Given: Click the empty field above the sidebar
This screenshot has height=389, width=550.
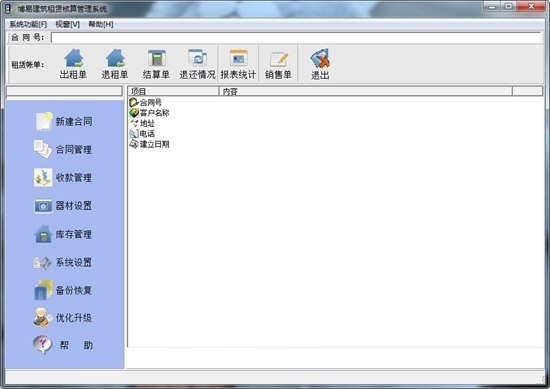Looking at the screenshot, I should coord(65,91).
